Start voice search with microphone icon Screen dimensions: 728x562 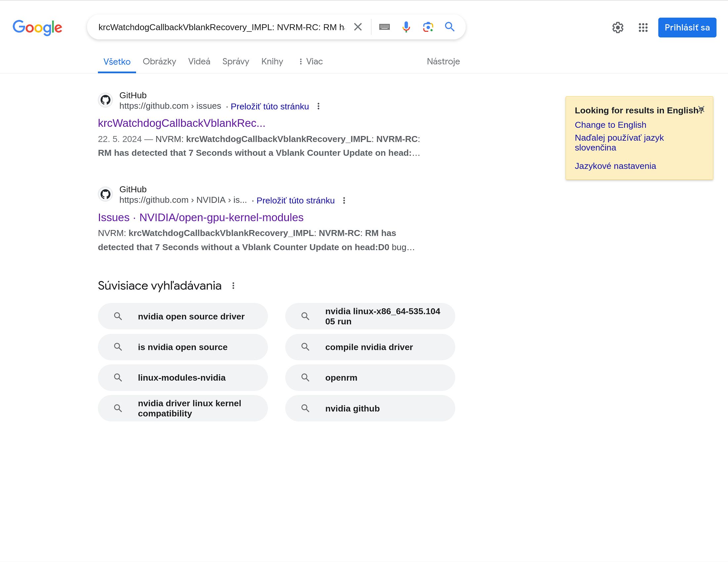tap(406, 27)
